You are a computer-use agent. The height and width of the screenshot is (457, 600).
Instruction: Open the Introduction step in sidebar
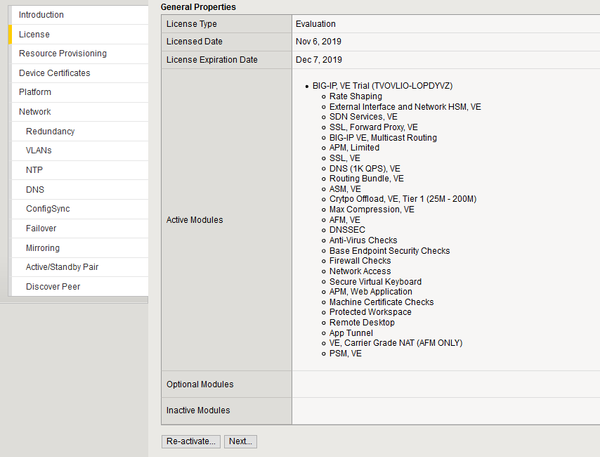(41, 15)
